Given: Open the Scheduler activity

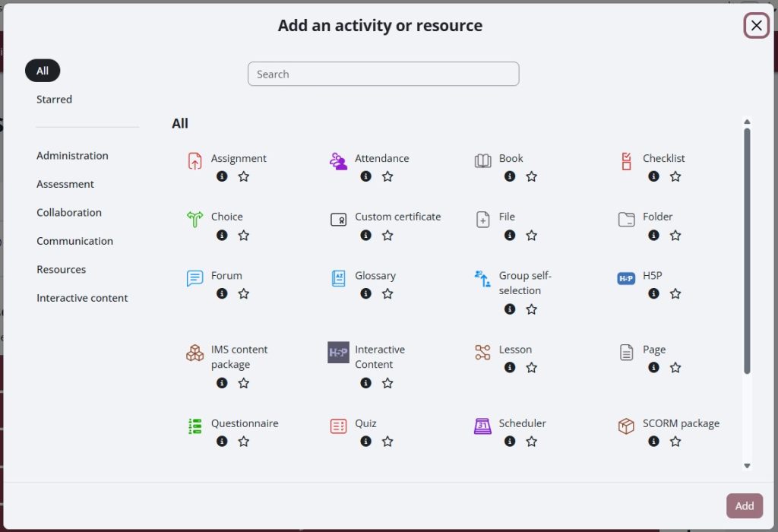Looking at the screenshot, I should pyautogui.click(x=482, y=425).
